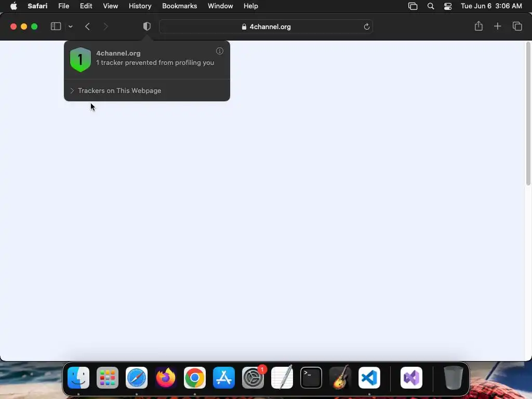
Task: Click the privacy report info button
Action: coord(220,51)
